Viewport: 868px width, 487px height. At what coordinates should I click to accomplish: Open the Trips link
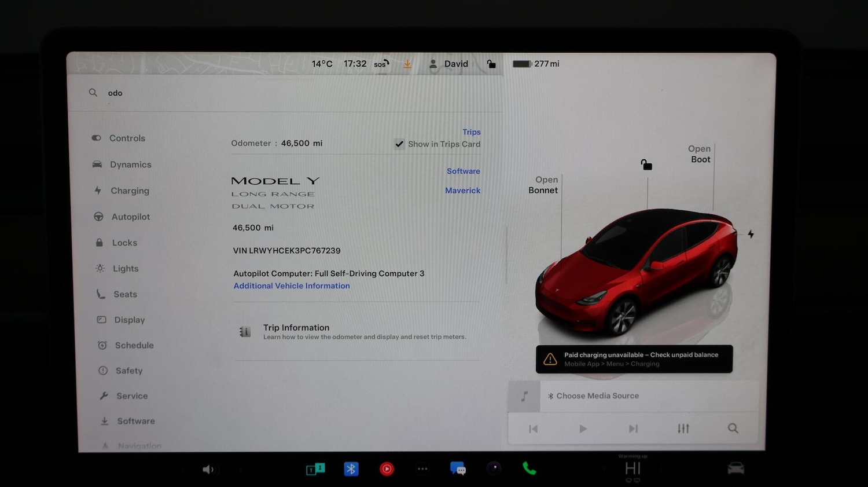pos(471,132)
